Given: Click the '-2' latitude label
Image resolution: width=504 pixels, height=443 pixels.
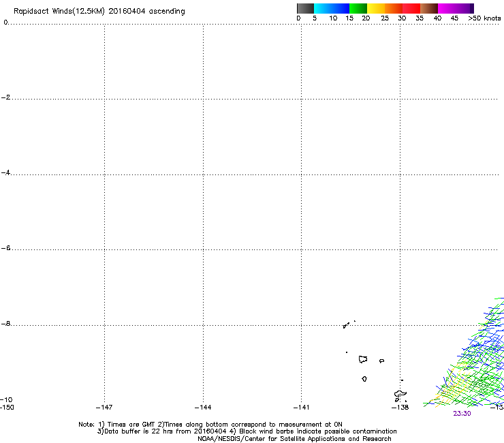Looking at the screenshot, I should point(5,97).
